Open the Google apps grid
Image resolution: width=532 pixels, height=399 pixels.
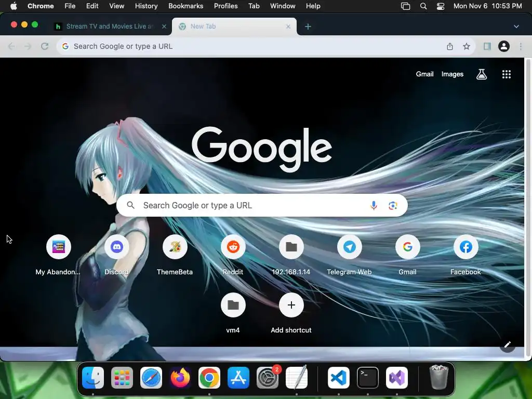pos(506,74)
